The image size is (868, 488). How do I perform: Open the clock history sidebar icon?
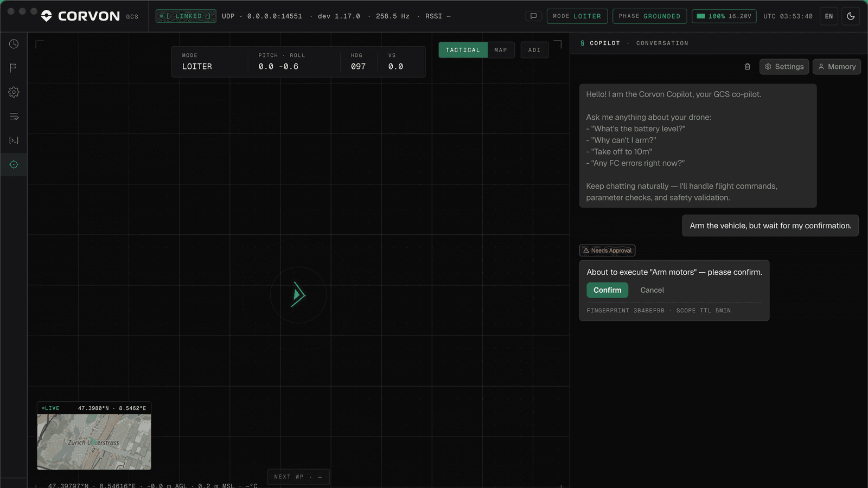click(14, 44)
